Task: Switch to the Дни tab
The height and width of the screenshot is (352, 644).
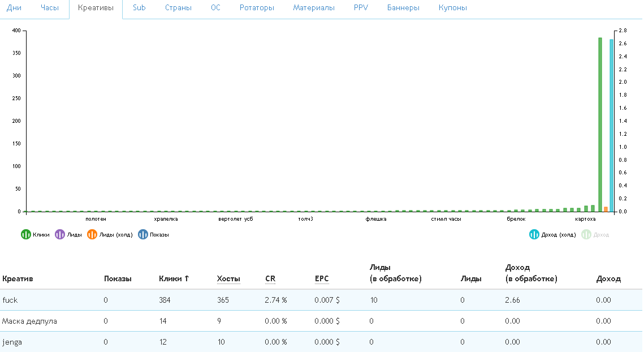Action: (x=14, y=8)
